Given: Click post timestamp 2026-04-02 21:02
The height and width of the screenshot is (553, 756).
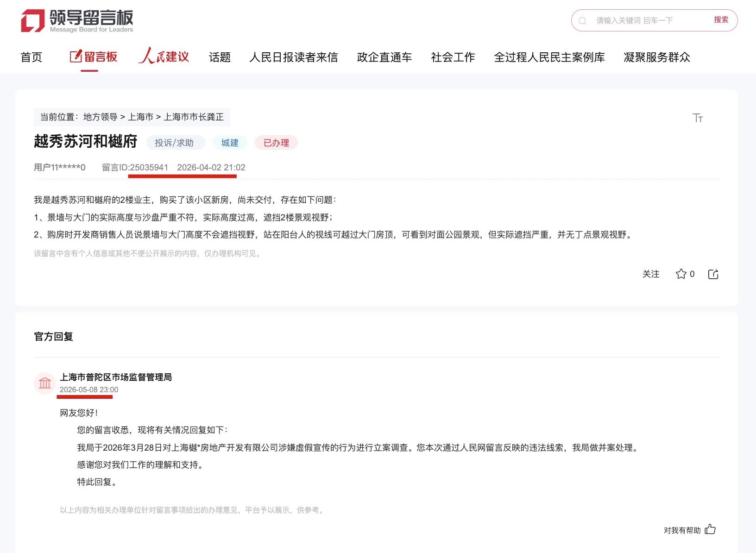Looking at the screenshot, I should [211, 167].
